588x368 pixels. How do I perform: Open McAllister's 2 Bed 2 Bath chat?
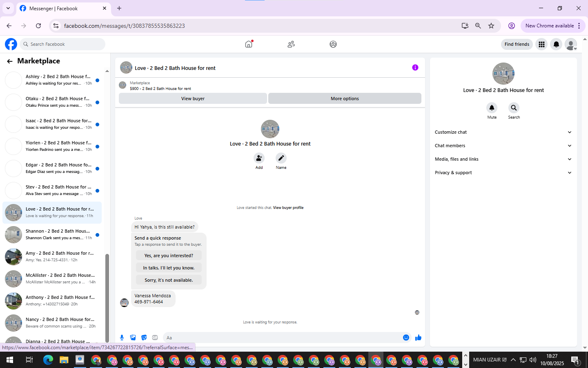pos(52,279)
